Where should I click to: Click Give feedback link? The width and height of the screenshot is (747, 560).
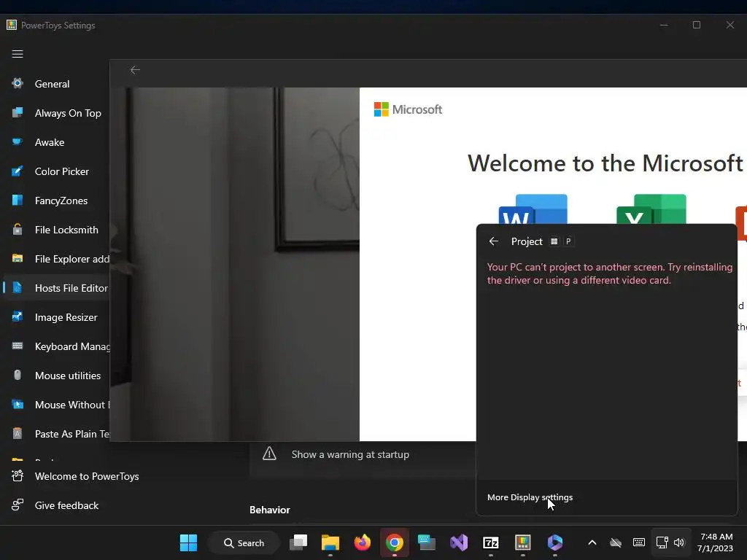tap(66, 505)
